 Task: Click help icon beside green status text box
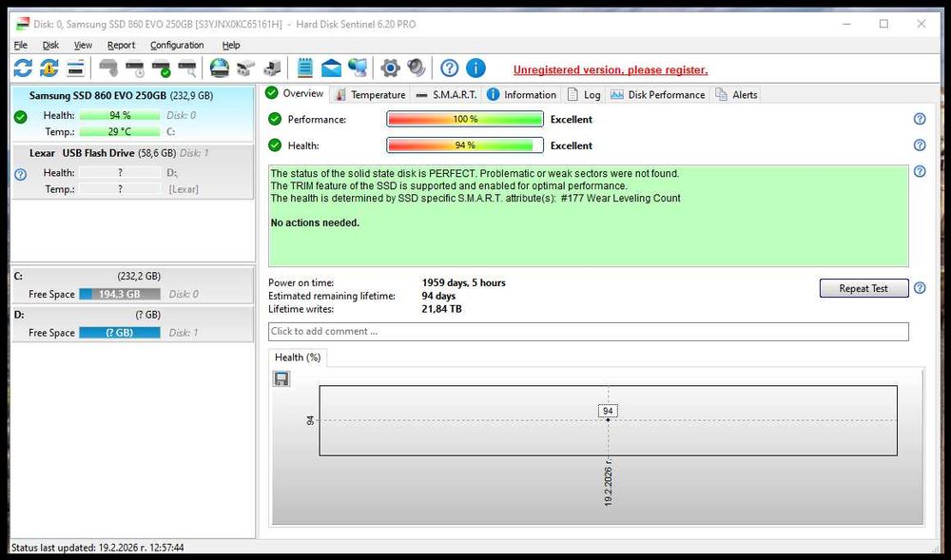(x=920, y=171)
